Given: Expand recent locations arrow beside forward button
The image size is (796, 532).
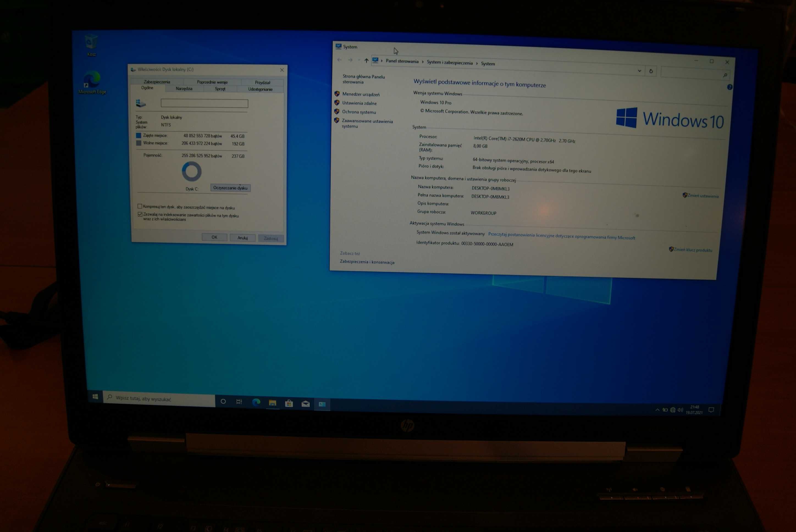Looking at the screenshot, I should [x=359, y=60].
